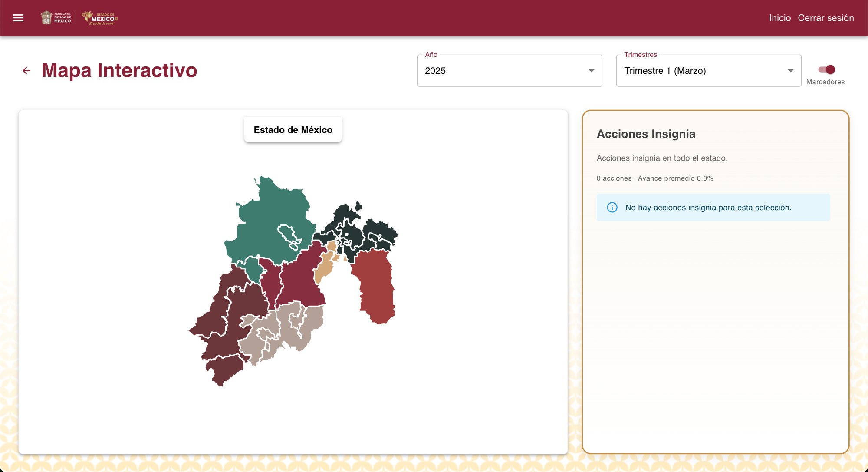Click the info icon in the insignia alert
The image size is (868, 472).
tap(612, 208)
